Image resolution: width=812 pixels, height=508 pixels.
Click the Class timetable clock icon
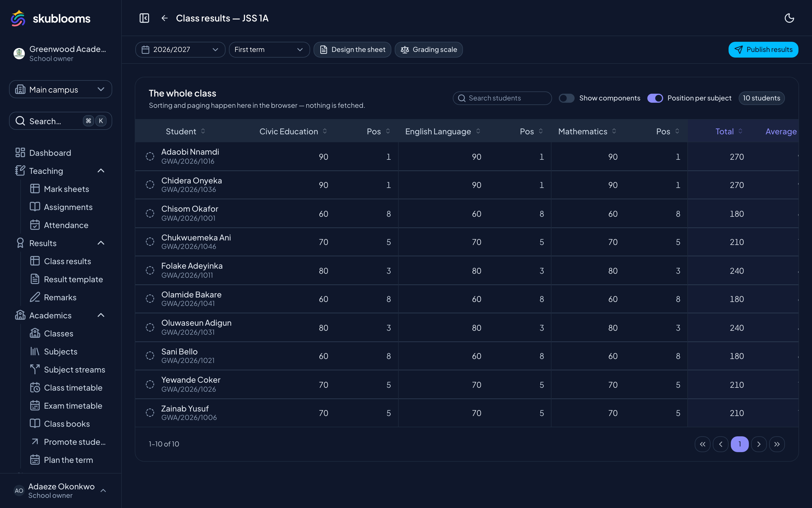click(x=35, y=387)
